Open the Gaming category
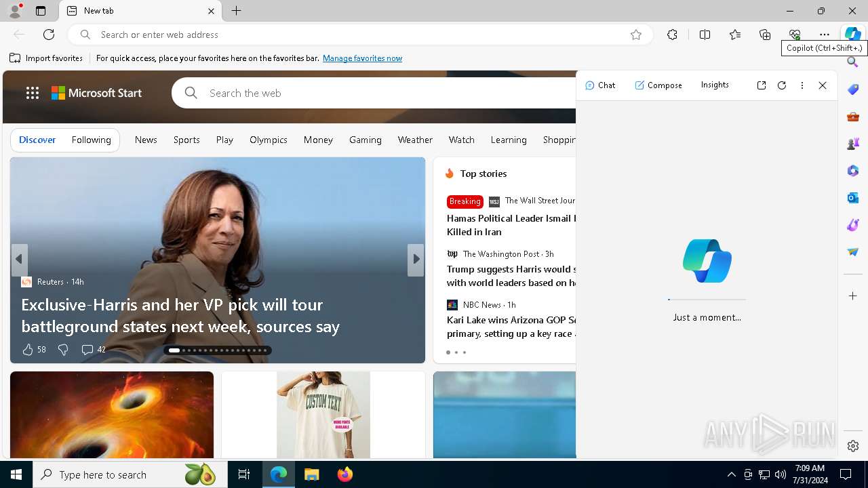The width and height of the screenshot is (868, 488). (x=366, y=140)
